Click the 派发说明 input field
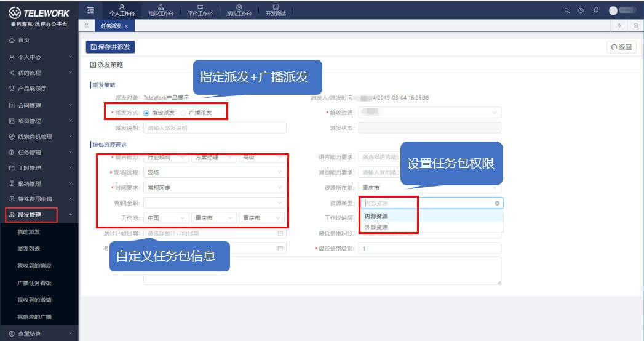The height and width of the screenshot is (341, 644). [x=215, y=128]
